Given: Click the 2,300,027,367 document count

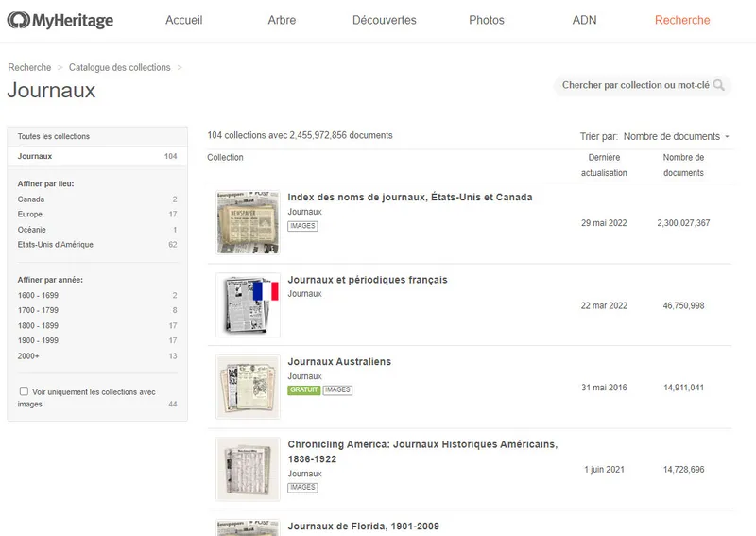Looking at the screenshot, I should click(x=683, y=223).
